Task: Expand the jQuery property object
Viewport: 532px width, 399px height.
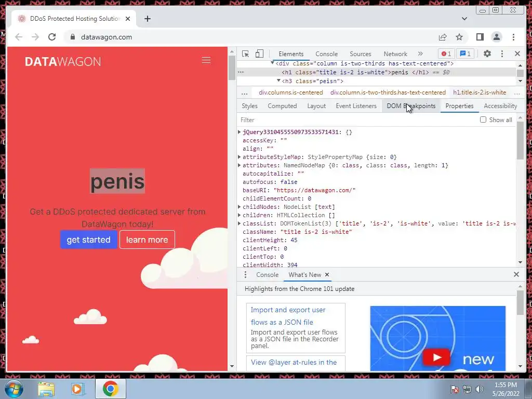Action: 239,132
